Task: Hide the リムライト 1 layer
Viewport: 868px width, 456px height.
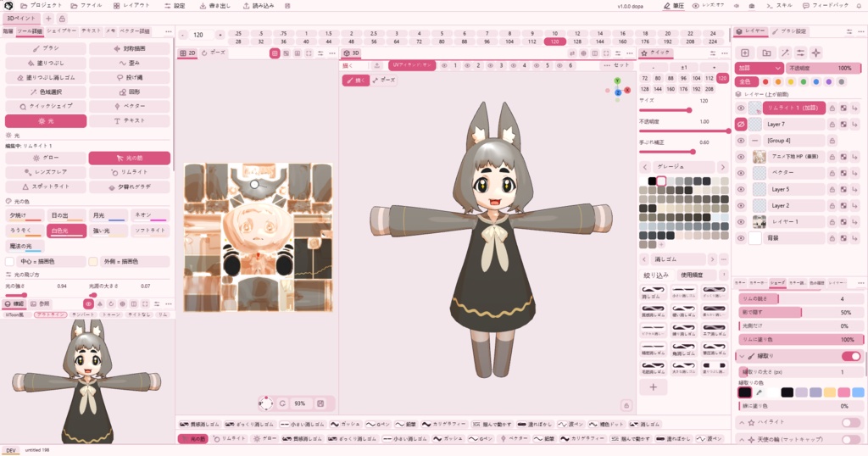Action: click(741, 108)
